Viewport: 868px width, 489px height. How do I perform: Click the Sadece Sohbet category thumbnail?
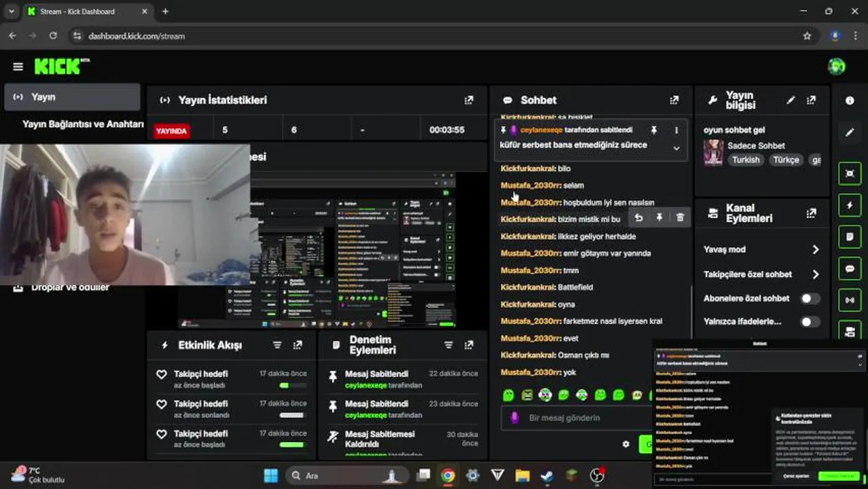(x=713, y=153)
